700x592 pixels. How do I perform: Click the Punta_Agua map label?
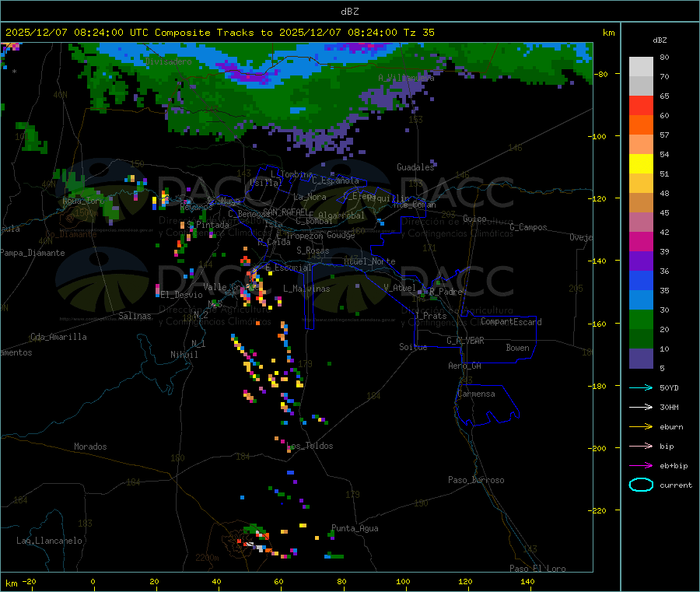355,528
